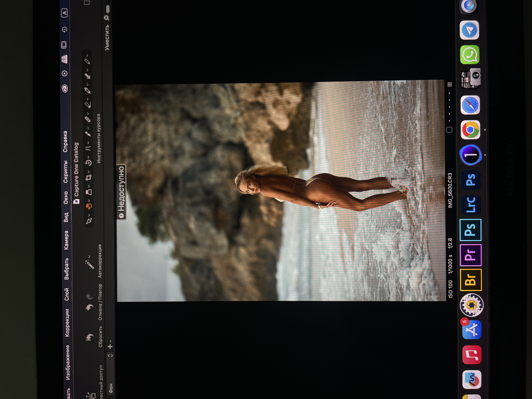
Task: Open the Камера menu
Action: click(x=66, y=240)
